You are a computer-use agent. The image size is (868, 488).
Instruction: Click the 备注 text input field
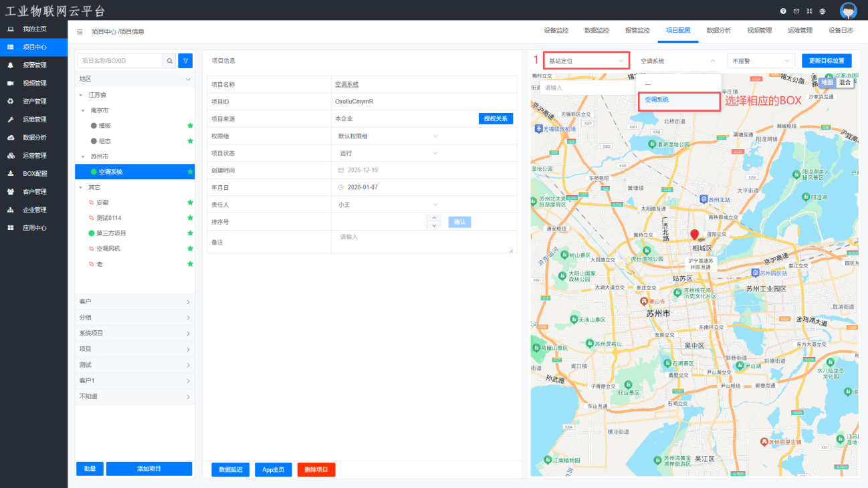[423, 242]
